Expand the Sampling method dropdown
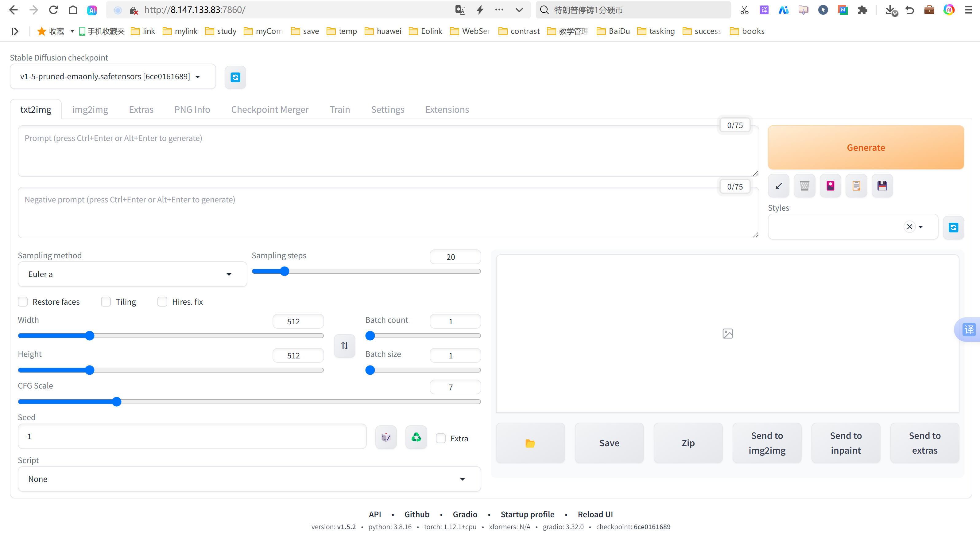980x547 pixels. pyautogui.click(x=132, y=274)
